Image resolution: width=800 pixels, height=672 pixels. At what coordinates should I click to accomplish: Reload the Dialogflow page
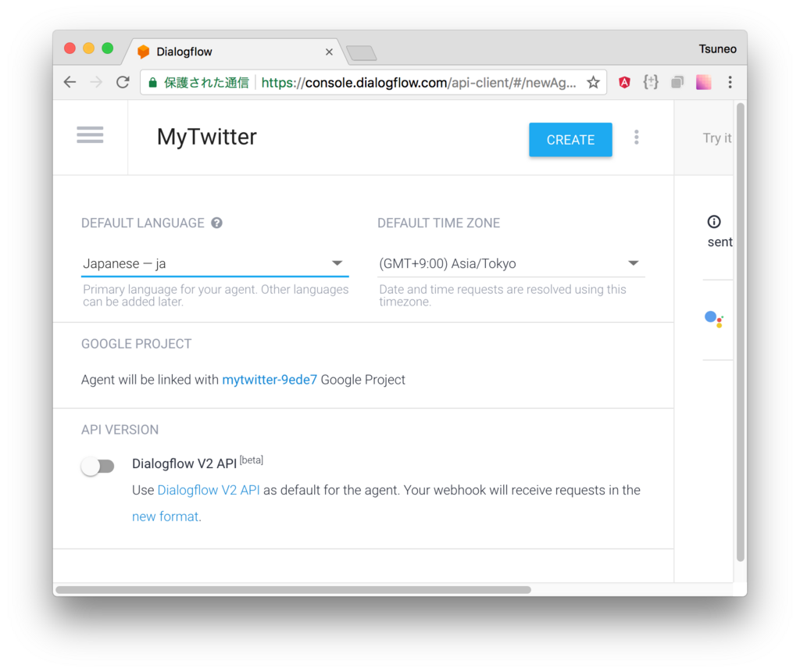pyautogui.click(x=123, y=82)
